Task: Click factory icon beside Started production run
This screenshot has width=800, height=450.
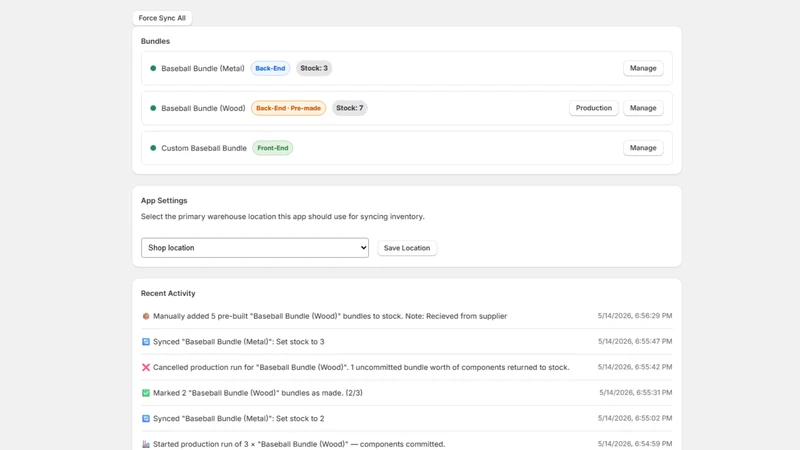Action: (x=146, y=444)
